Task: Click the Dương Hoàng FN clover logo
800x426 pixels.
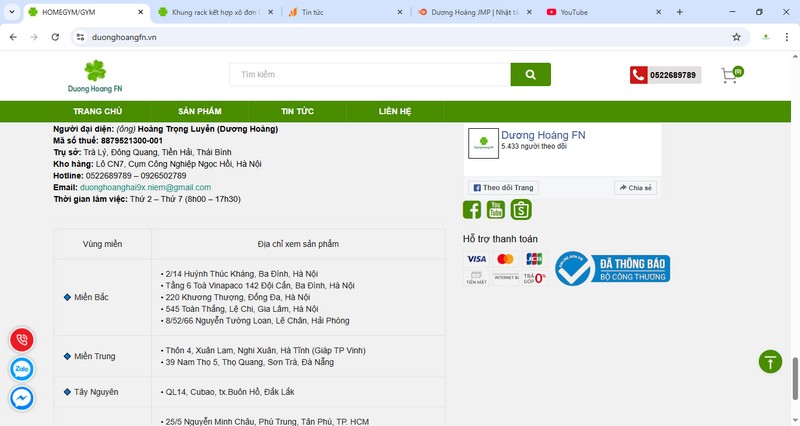Action: coord(95,76)
